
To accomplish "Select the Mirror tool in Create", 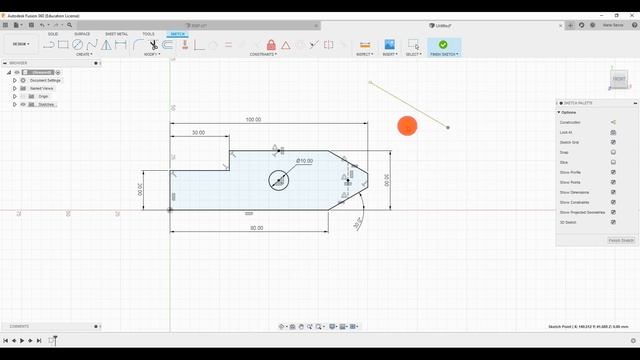I will pyautogui.click(x=106, y=44).
